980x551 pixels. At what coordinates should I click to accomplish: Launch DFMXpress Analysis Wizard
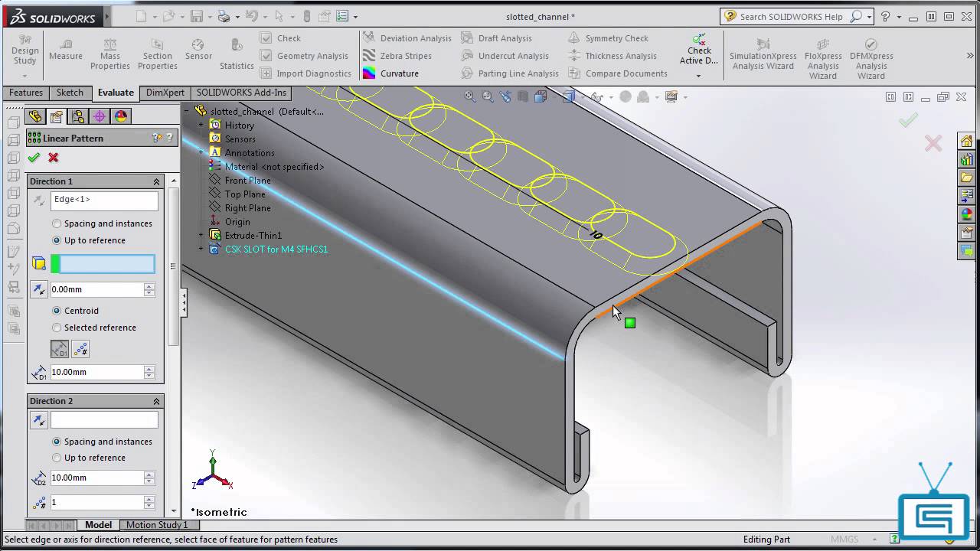(x=871, y=59)
